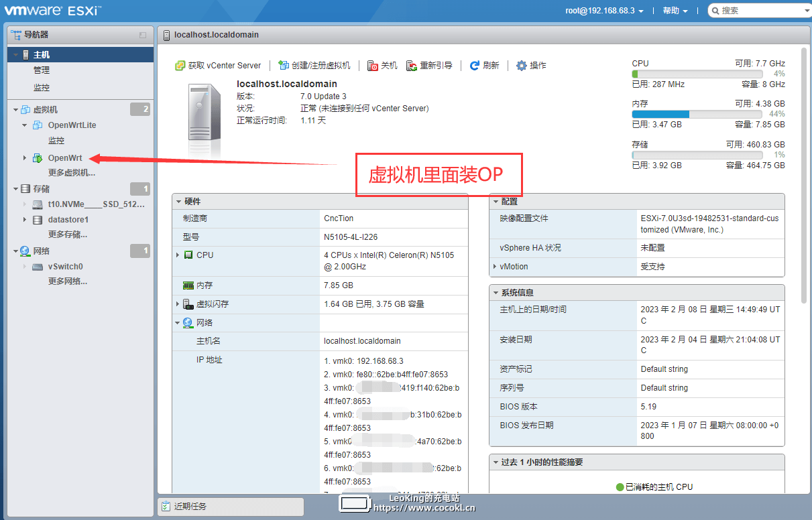Click the 刷新 refresh button
Viewport: 812px width, 520px height.
(x=484, y=65)
